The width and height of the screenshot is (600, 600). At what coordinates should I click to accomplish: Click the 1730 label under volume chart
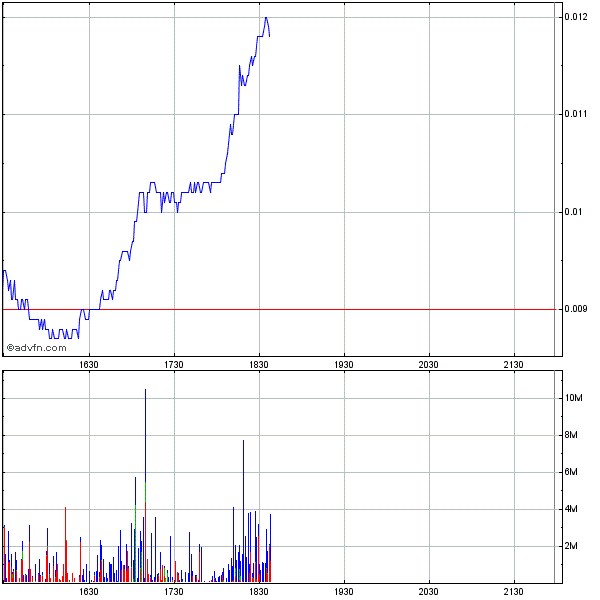click(x=174, y=592)
